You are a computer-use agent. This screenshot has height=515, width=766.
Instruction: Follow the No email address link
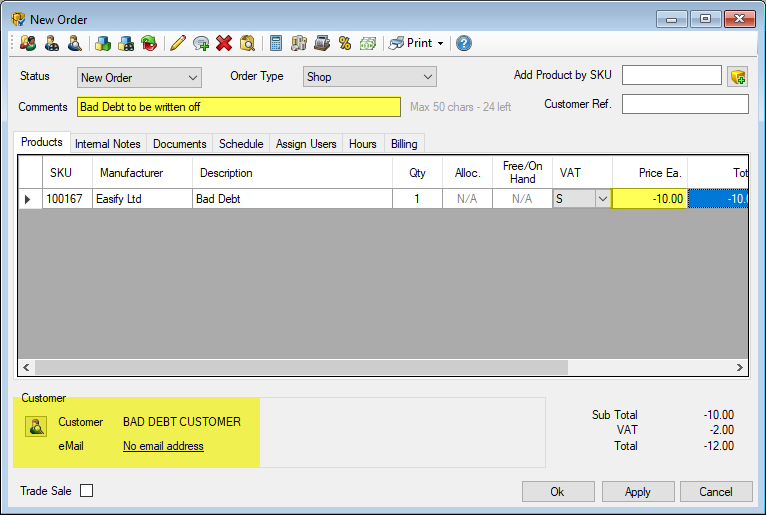163,446
